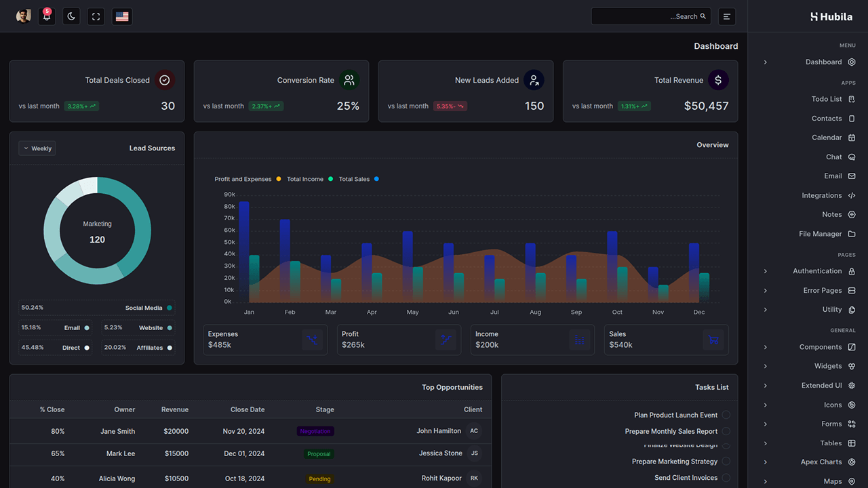Check Prepare Marketing Strategy task
The width and height of the screenshot is (868, 488).
726,461
